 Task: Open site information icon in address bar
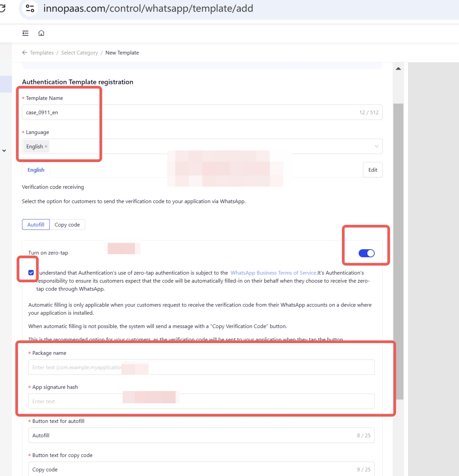point(30,8)
